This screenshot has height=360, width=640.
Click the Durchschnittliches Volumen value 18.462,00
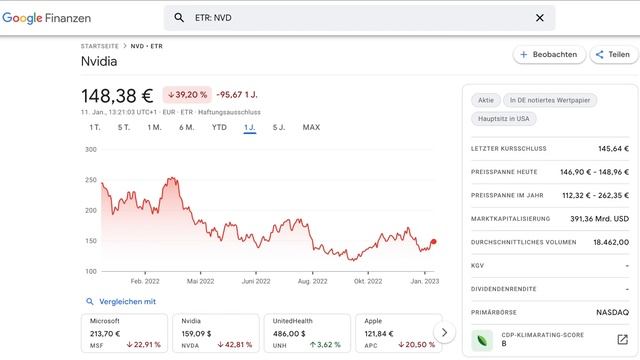611,242
